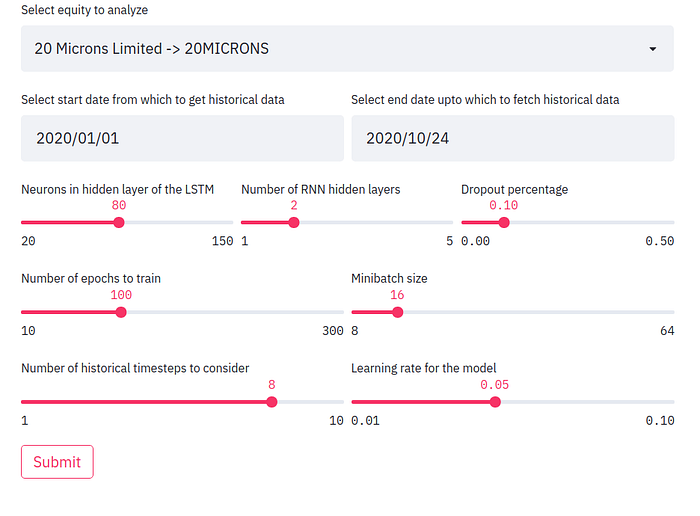Viewport: 700px width, 516px height.
Task: Click RNN hidden layers track near 5
Action: click(x=450, y=222)
